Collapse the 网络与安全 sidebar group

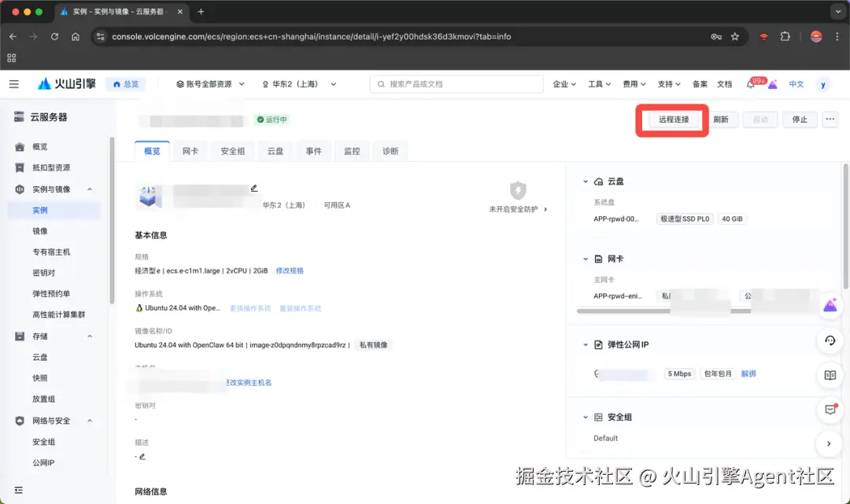tap(90, 421)
